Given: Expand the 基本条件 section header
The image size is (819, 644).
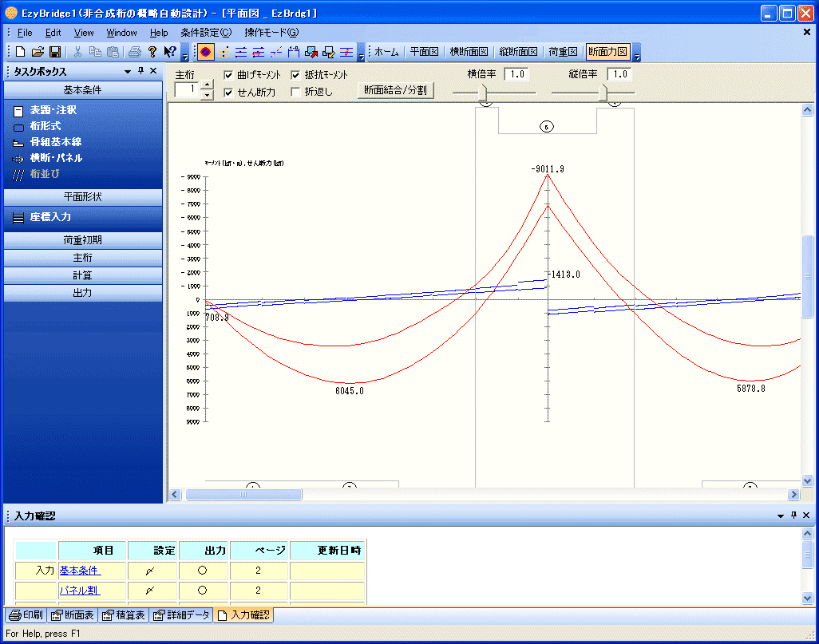Looking at the screenshot, I should 82,90.
